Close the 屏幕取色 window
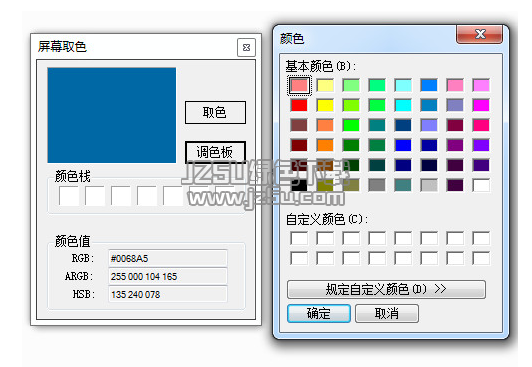The image size is (532, 367). point(246,47)
